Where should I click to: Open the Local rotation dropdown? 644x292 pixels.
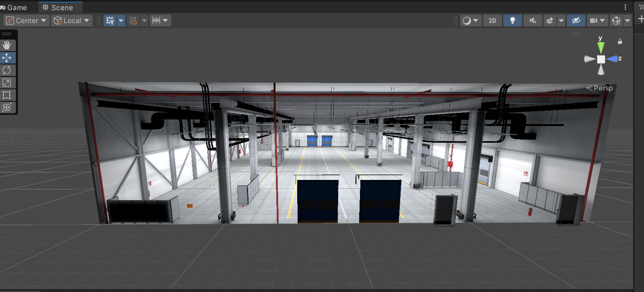point(72,21)
